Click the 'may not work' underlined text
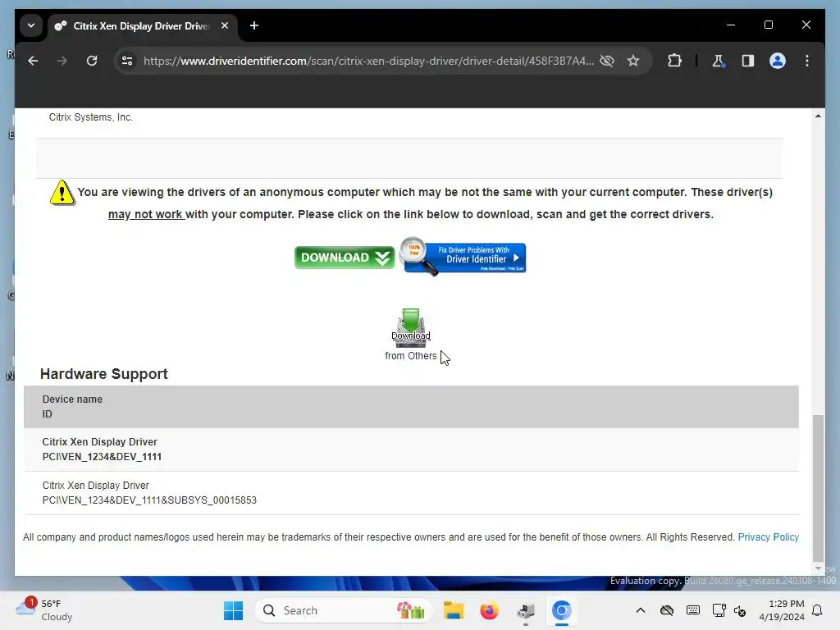This screenshot has width=840, height=630. click(x=146, y=214)
